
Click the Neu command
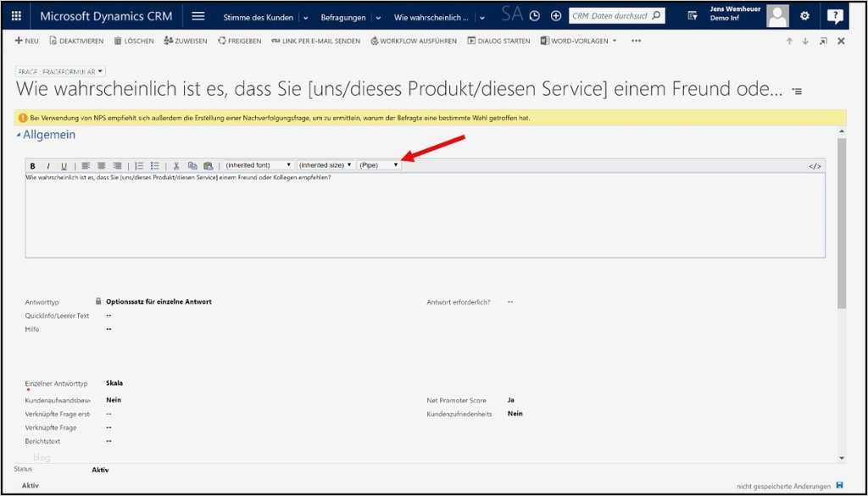[x=27, y=41]
